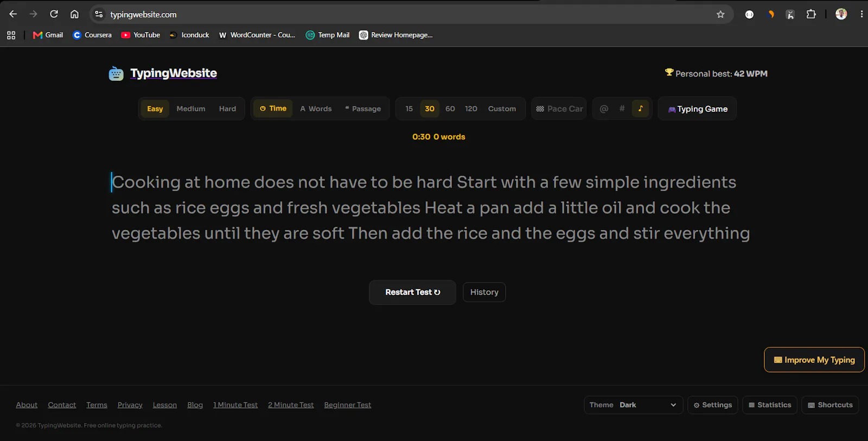Focus the typing passage text area

coord(431,208)
